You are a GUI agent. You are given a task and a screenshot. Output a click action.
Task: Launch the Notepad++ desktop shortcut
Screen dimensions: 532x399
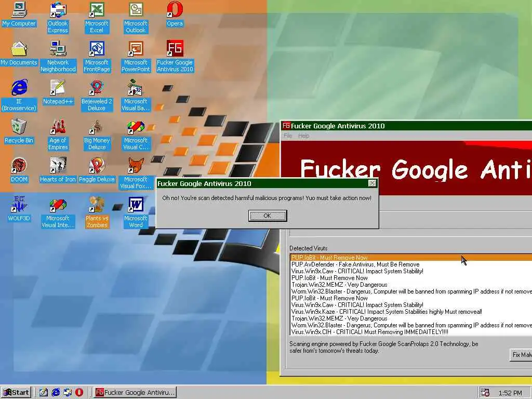click(58, 92)
